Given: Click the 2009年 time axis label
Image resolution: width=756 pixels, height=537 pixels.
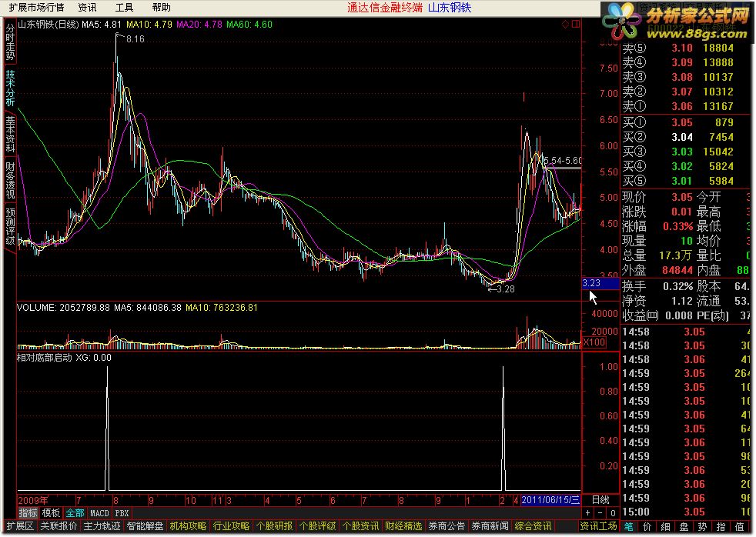Looking at the screenshot, I should (x=33, y=500).
